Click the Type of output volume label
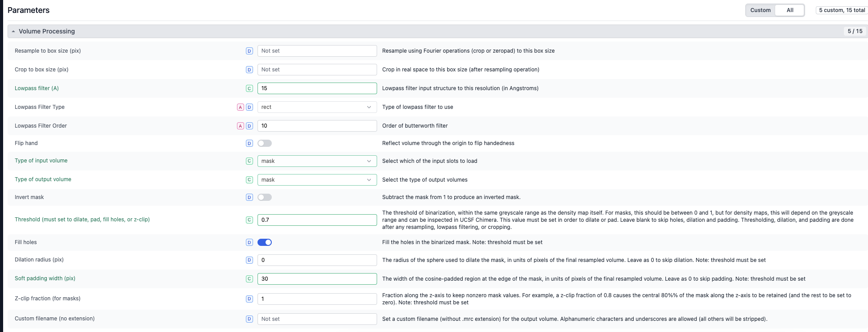 [x=43, y=179]
